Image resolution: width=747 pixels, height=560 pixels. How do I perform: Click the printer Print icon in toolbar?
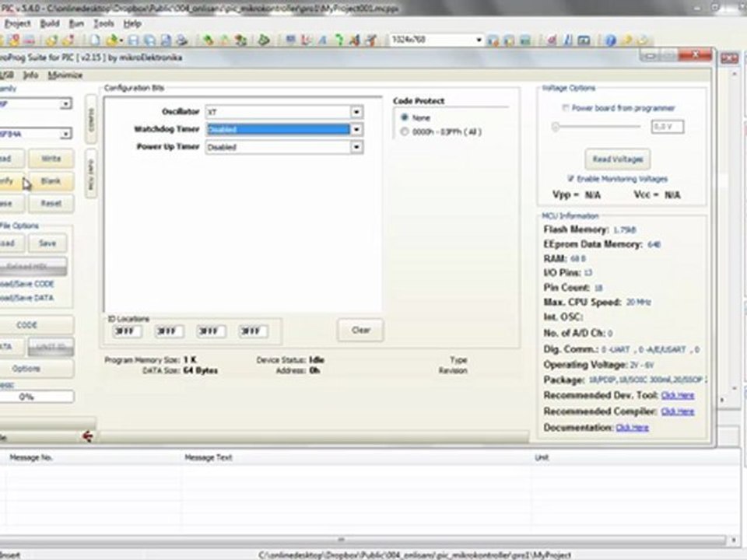point(182,40)
